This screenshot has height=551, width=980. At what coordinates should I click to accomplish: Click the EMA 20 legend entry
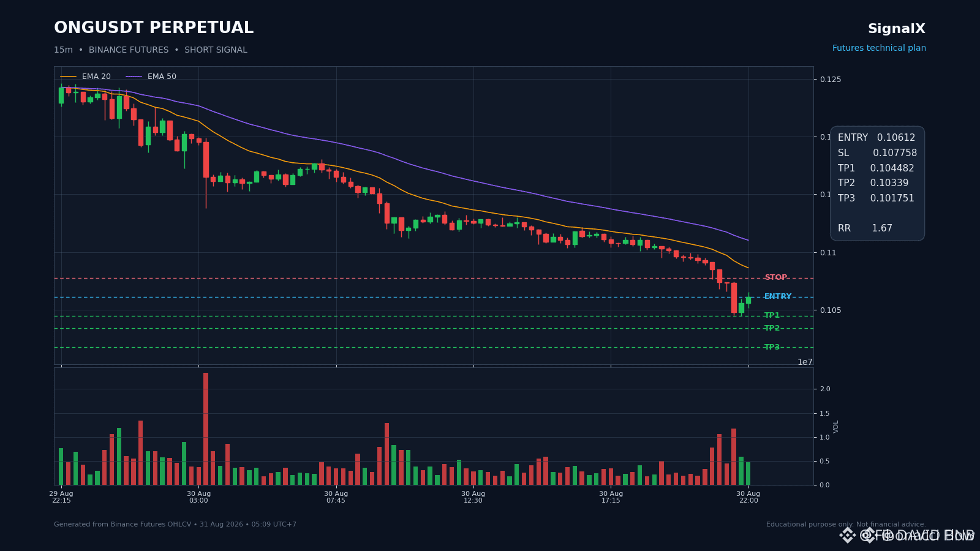(x=86, y=77)
